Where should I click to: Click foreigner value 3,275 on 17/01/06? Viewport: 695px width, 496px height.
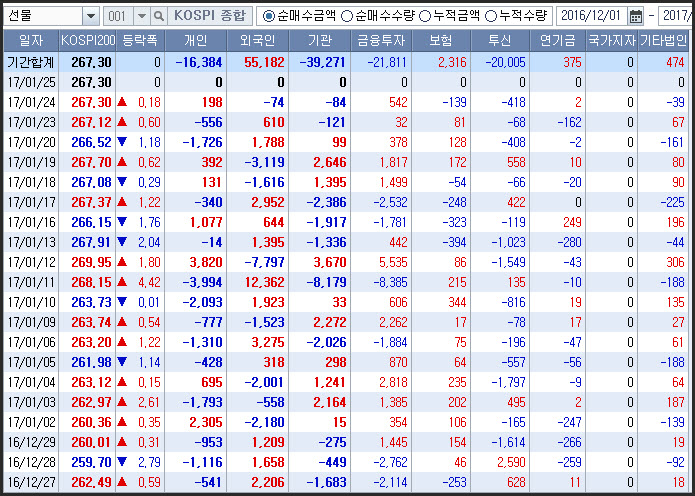point(268,343)
